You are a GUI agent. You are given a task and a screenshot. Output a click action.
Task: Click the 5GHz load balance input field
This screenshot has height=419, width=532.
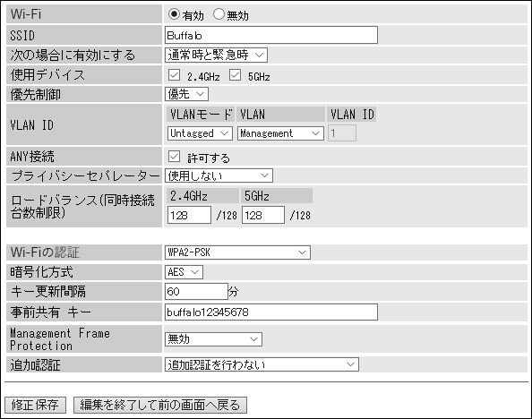click(x=263, y=215)
